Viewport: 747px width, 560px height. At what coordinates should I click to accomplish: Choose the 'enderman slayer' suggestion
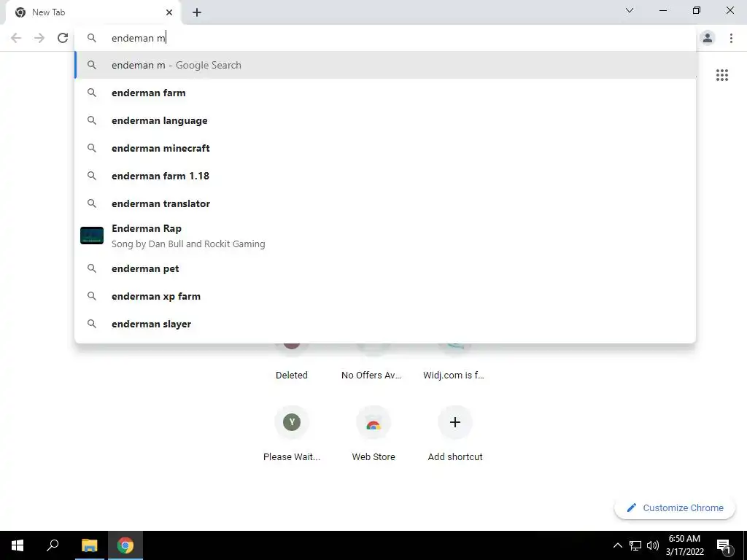point(385,324)
